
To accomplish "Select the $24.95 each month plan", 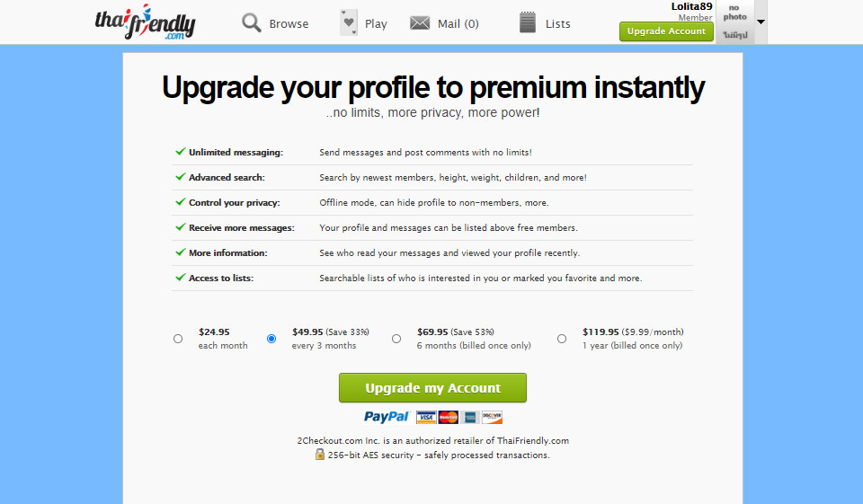I will pos(178,339).
